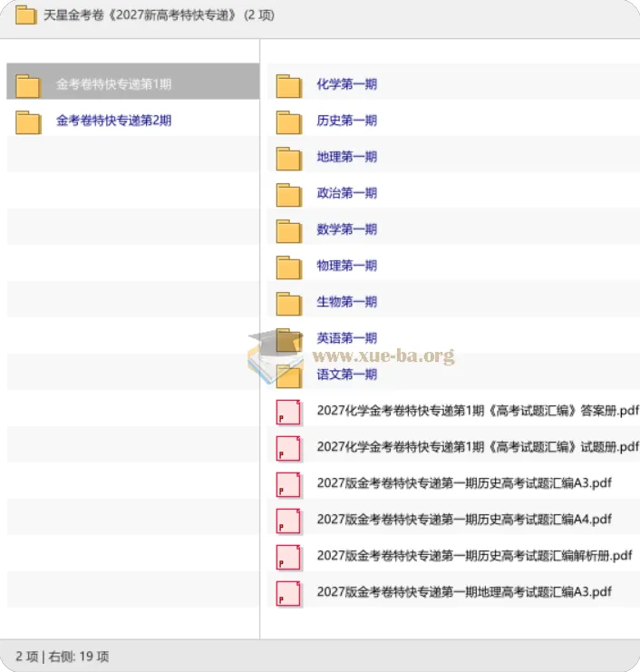Viewport: 640px width, 672px height.
Task: Open the 物理第一期 folder
Action: (346, 266)
